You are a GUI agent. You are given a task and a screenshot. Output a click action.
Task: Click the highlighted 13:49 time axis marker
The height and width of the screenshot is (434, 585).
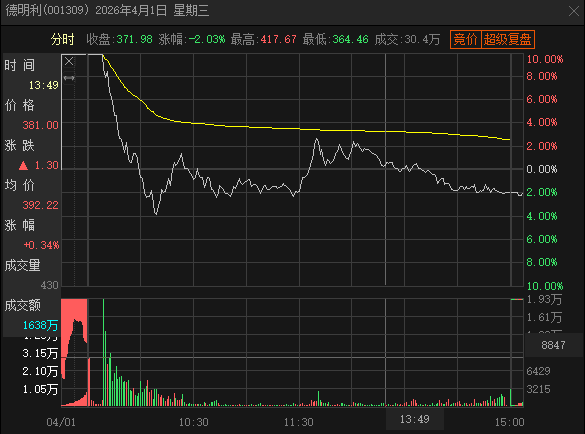click(x=414, y=419)
